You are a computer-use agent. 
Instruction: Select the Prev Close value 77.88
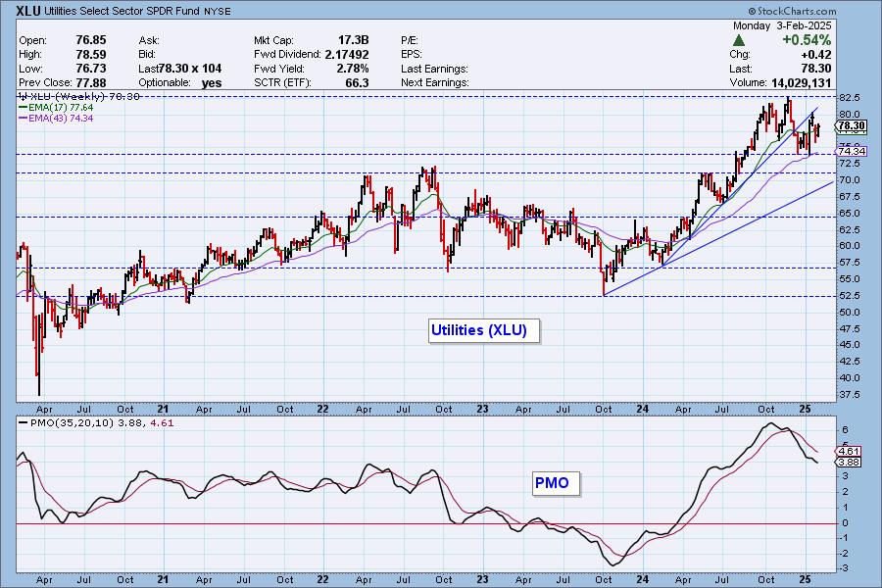[x=90, y=82]
